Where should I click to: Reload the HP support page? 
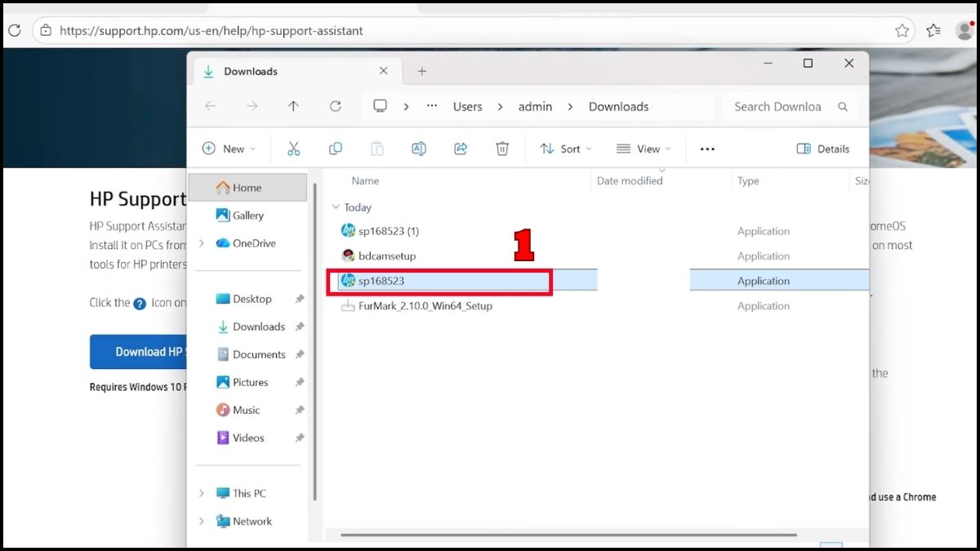pyautogui.click(x=14, y=30)
